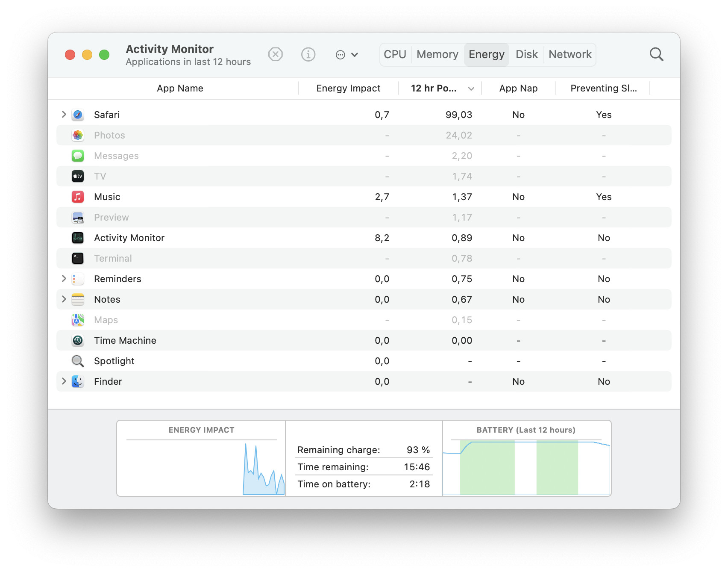Open the search field magnifier in toolbar
The width and height of the screenshot is (728, 572).
coord(656,54)
